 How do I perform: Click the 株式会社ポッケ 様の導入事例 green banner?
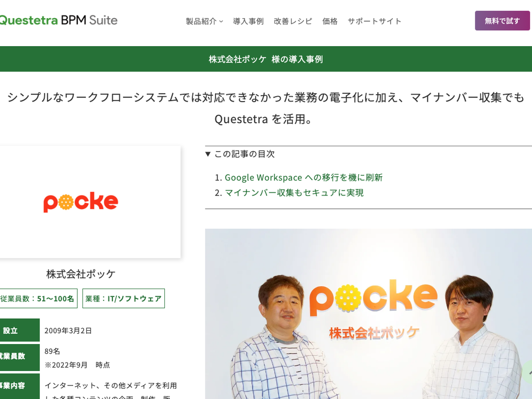coord(266,59)
